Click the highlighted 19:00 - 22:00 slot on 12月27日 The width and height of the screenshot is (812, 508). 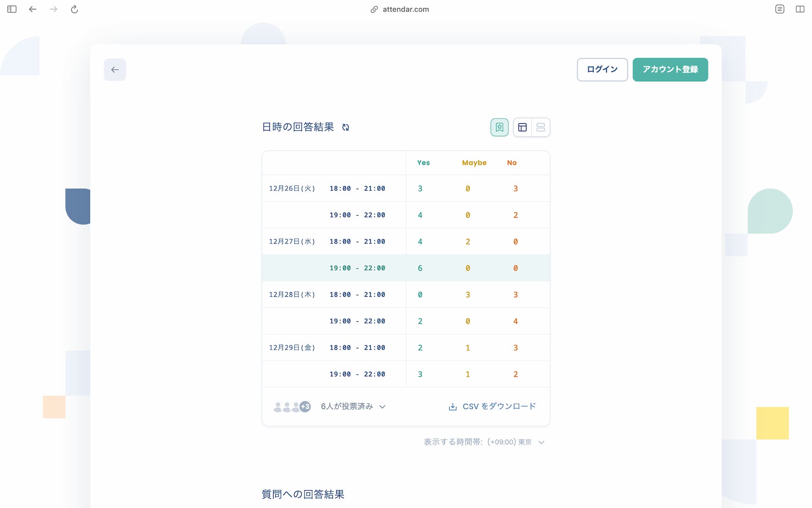tap(357, 268)
